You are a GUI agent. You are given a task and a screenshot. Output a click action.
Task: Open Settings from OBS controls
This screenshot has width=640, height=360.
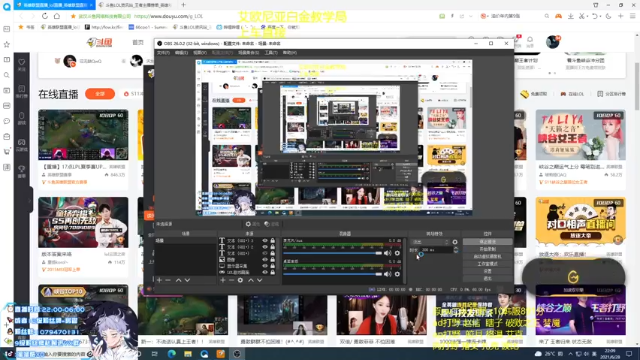pos(488,271)
